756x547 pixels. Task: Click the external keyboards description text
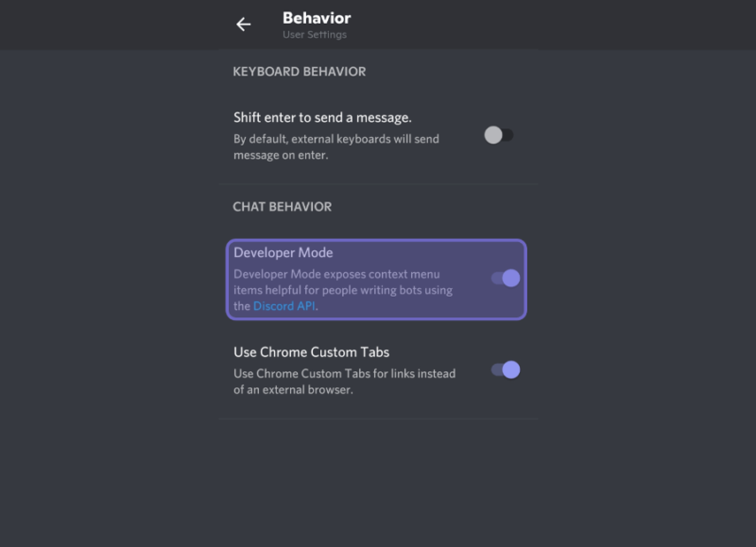tap(336, 147)
